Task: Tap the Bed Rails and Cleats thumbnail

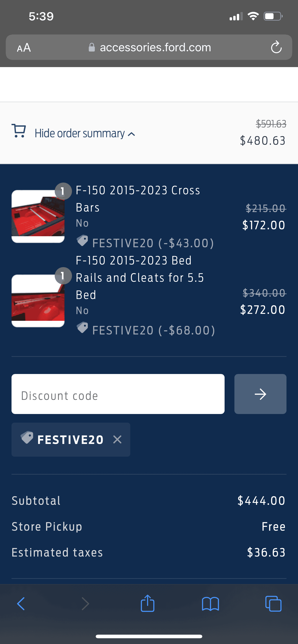Action: pyautogui.click(x=38, y=301)
